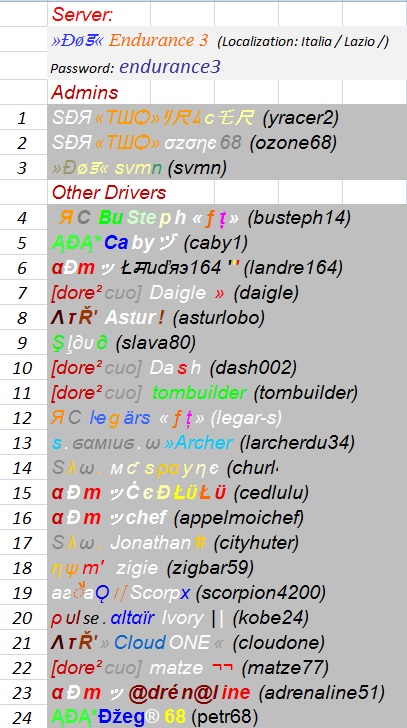
Task: Click the yracer2 admin entry
Action: pyautogui.click(x=227, y=117)
